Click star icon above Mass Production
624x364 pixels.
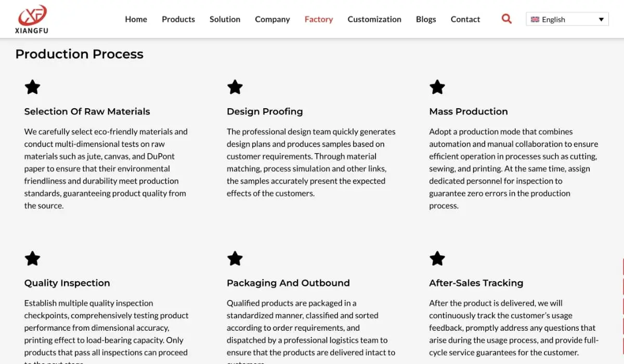[x=437, y=87]
